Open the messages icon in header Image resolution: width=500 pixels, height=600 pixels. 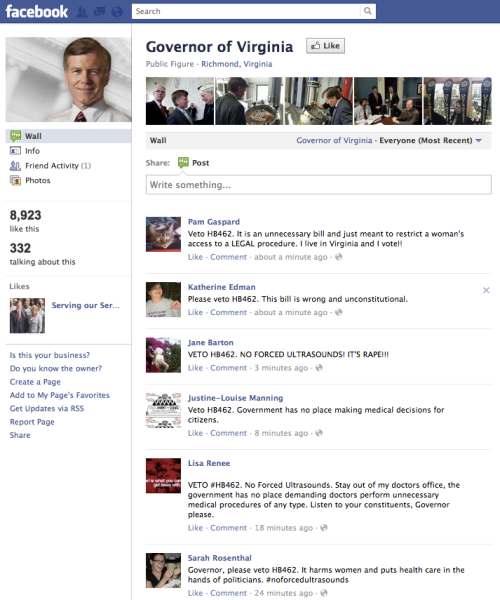[x=99, y=12]
